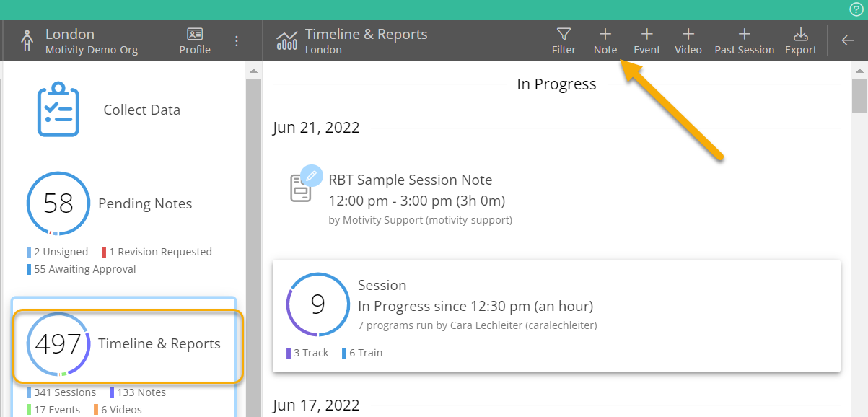Add a new Video
This screenshot has width=868, height=417.
tap(688, 41)
